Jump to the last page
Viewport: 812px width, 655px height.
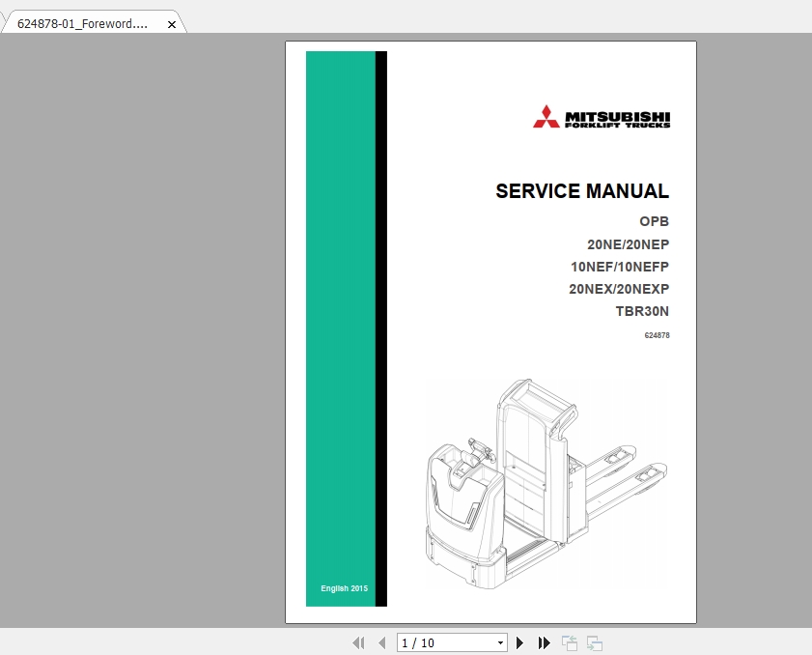pos(543,642)
